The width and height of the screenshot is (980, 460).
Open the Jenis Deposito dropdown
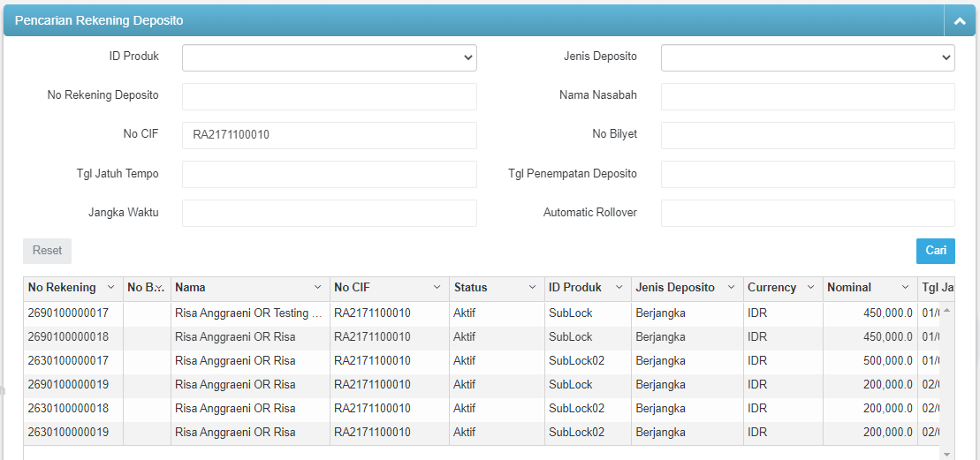(807, 57)
